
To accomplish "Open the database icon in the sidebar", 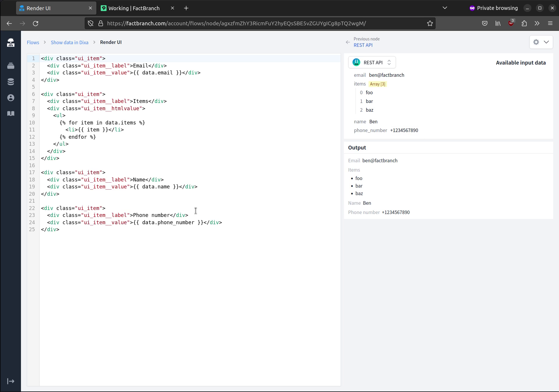I will point(11,82).
